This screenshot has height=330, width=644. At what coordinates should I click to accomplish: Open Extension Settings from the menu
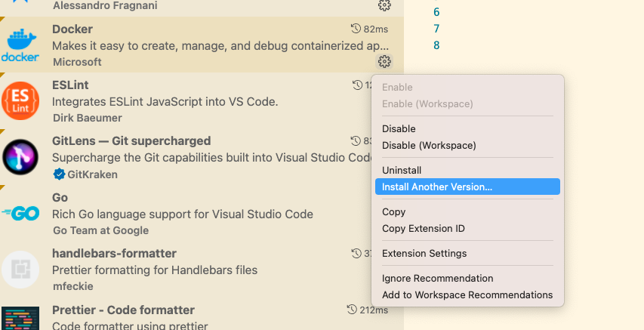[467, 253]
